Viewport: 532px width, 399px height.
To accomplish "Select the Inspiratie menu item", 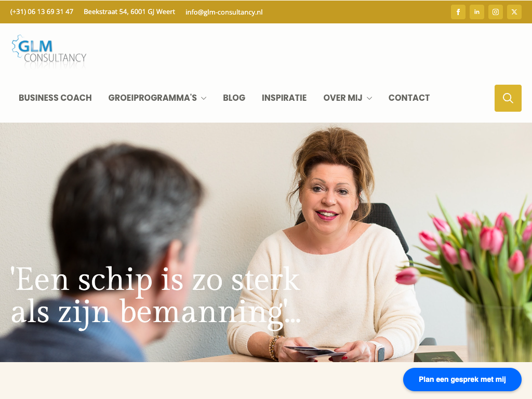I will [x=284, y=98].
